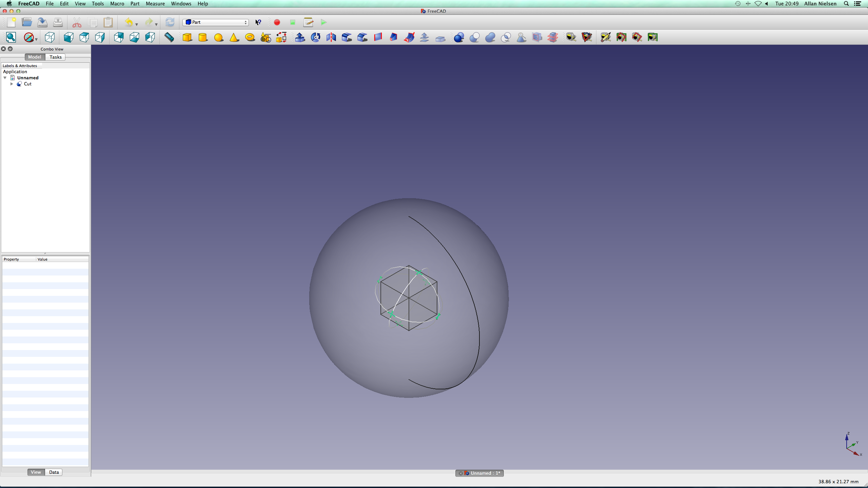Open the Tools menu
This screenshot has height=488, width=868.
tap(98, 4)
